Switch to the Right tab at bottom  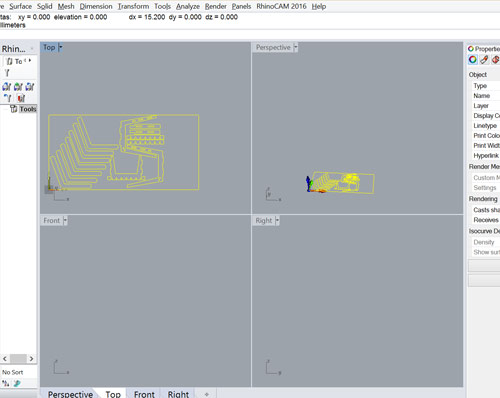[178, 394]
